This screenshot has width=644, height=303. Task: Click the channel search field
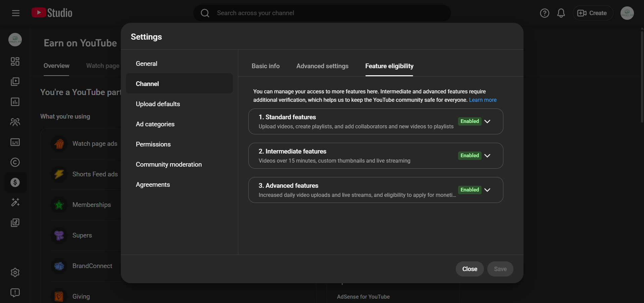click(x=322, y=13)
